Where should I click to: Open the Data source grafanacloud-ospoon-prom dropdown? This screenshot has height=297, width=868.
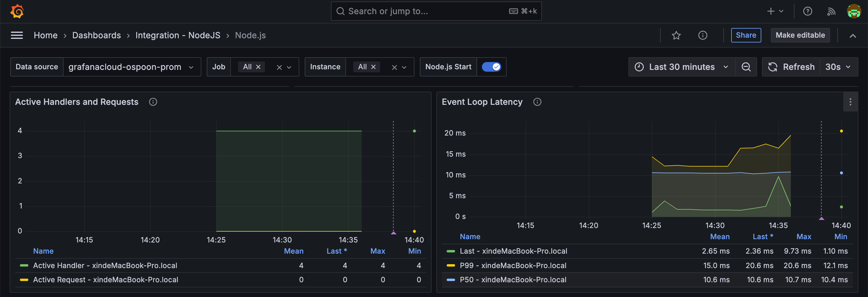coord(132,67)
